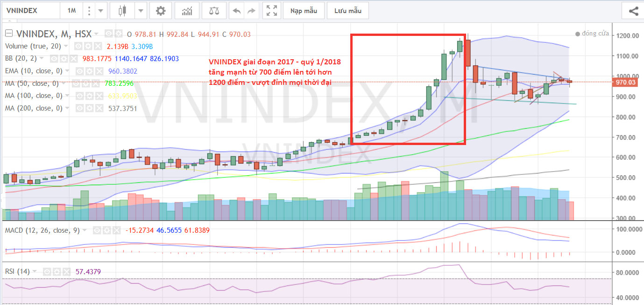Click the MACD value -15.2734
644x305 pixels.
pyautogui.click(x=140, y=230)
